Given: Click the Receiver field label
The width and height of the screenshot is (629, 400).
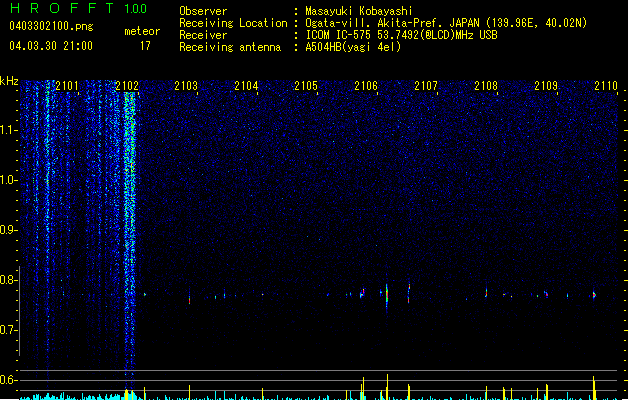Looking at the screenshot, I should tap(203, 35).
